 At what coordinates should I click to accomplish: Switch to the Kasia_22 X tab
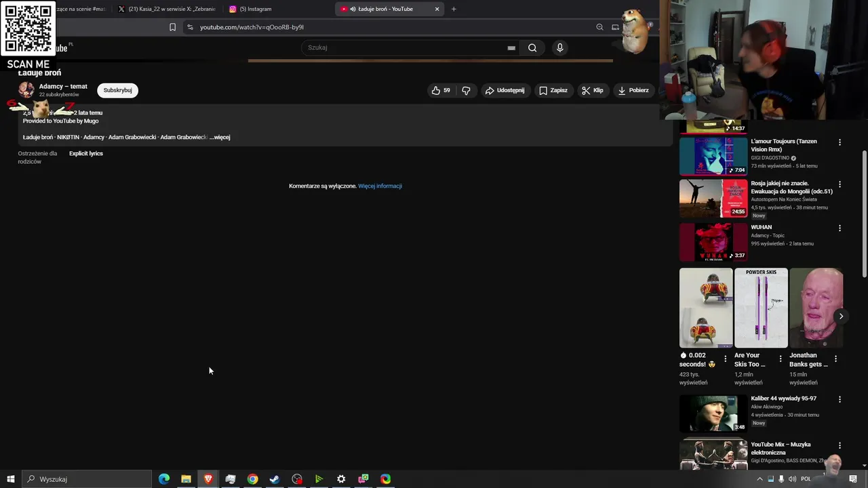pyautogui.click(x=167, y=9)
